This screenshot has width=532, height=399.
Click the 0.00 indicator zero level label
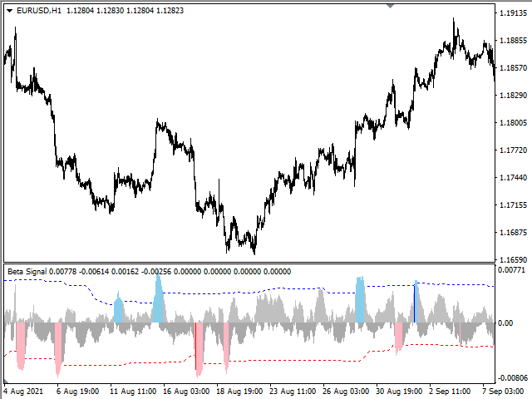[505, 323]
